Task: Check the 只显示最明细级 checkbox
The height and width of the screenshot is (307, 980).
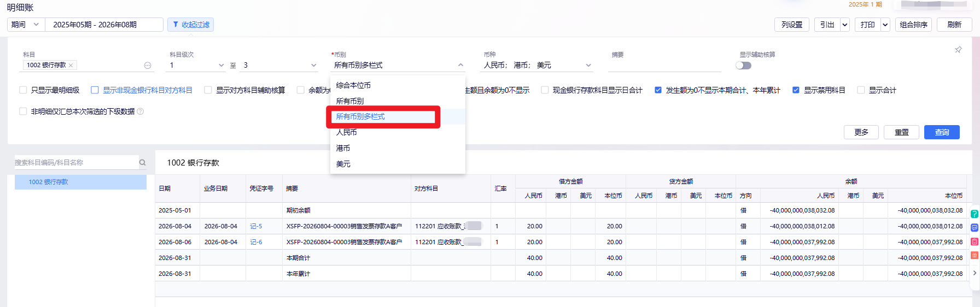Action: 23,90
